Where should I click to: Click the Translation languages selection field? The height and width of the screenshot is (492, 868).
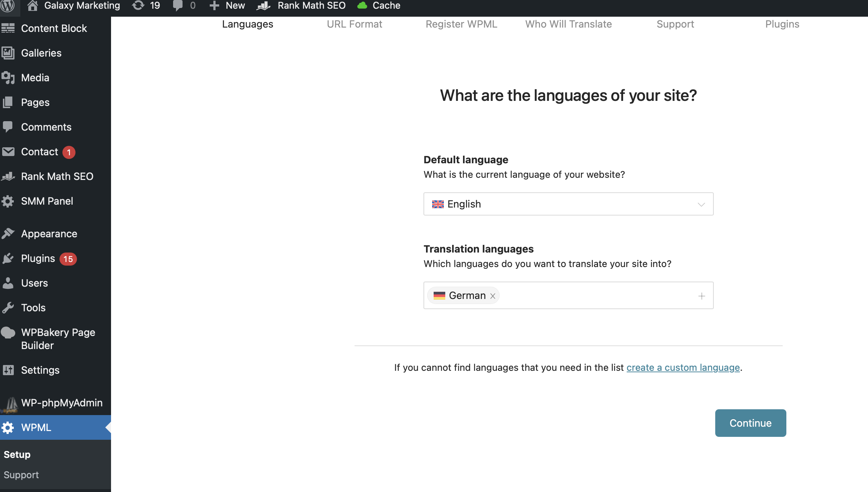point(569,295)
